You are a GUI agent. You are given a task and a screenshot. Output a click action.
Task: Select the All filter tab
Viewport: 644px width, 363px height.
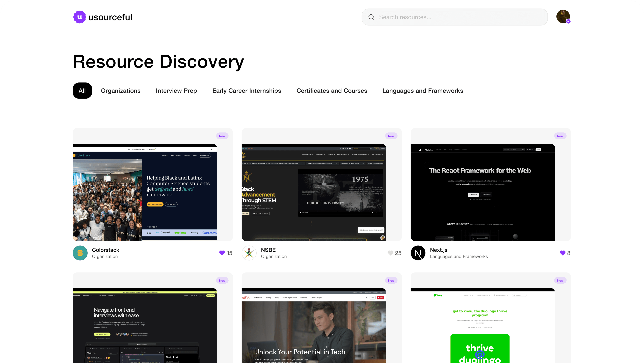pyautogui.click(x=82, y=91)
